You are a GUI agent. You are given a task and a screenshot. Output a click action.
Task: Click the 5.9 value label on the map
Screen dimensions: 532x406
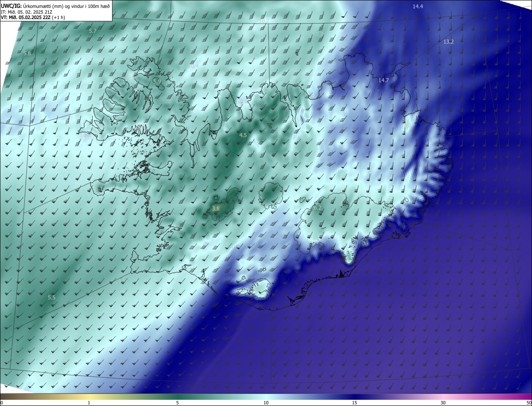[157, 82]
